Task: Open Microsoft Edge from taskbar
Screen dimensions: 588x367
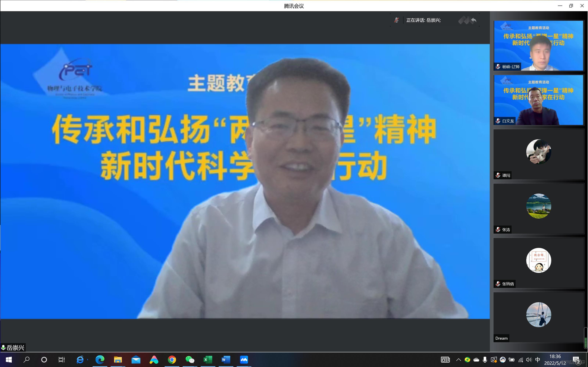Action: 100,359
